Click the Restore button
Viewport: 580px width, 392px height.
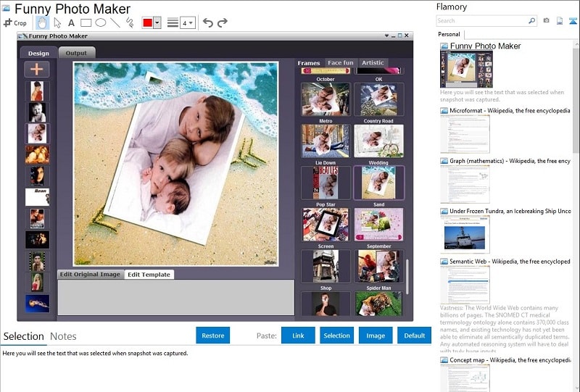[x=212, y=335]
